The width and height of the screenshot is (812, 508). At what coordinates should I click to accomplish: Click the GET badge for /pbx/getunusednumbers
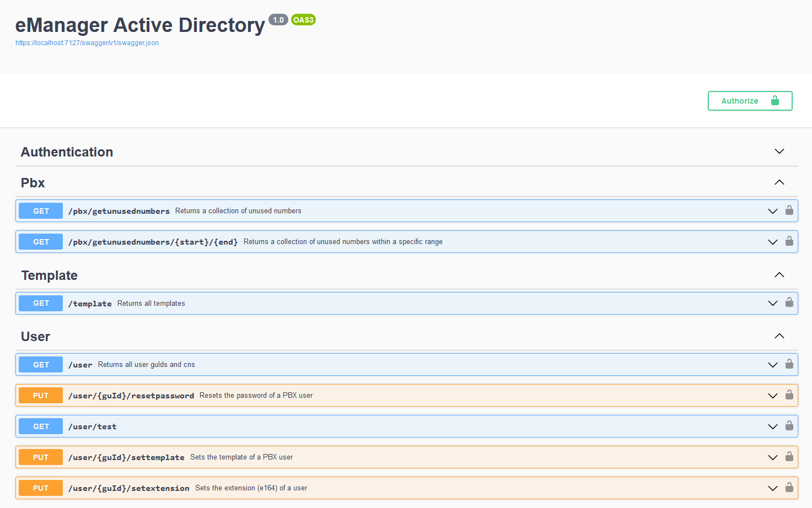coord(41,211)
